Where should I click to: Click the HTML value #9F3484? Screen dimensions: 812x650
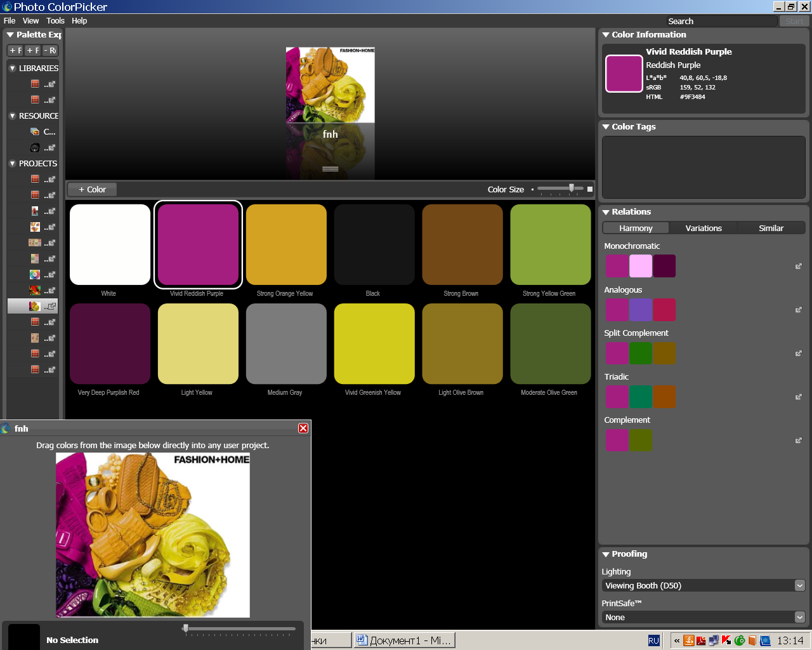[692, 97]
